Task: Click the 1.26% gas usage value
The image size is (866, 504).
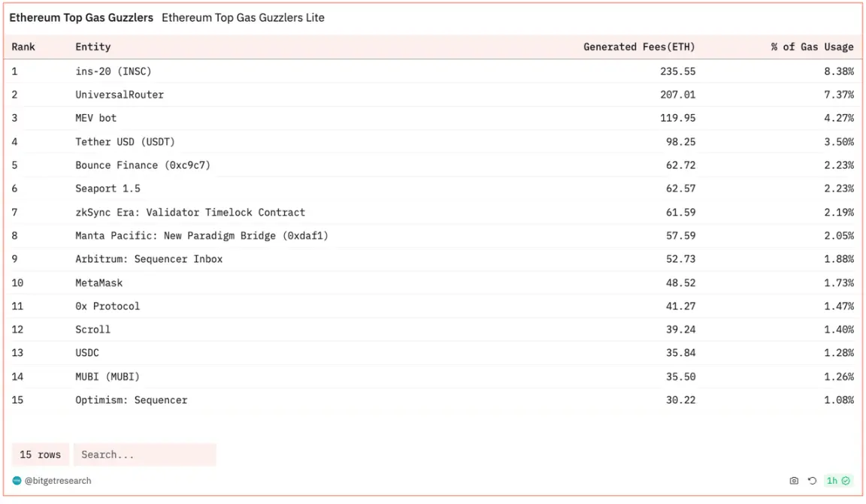Action: click(839, 376)
